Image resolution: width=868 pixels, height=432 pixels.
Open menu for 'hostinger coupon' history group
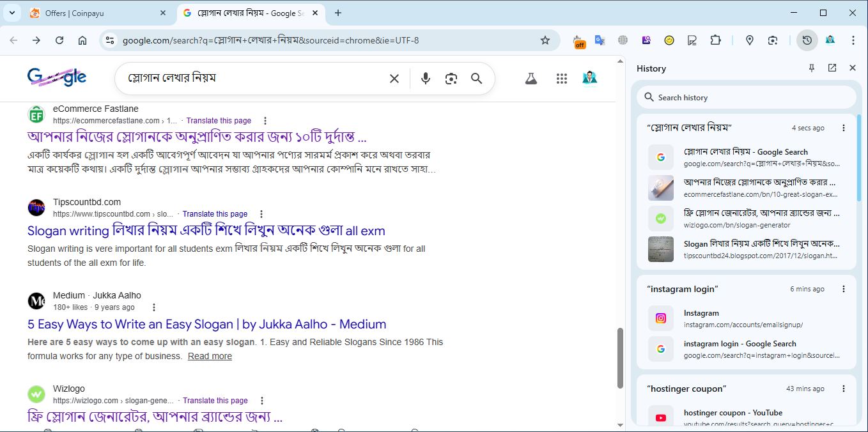tap(844, 389)
